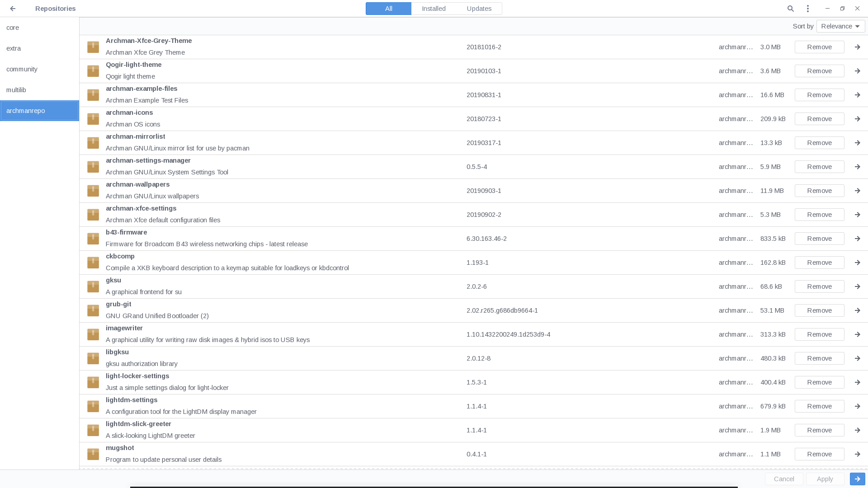Image resolution: width=868 pixels, height=488 pixels.
Task: Open details arrow for archman-wallpapers
Action: 857,191
